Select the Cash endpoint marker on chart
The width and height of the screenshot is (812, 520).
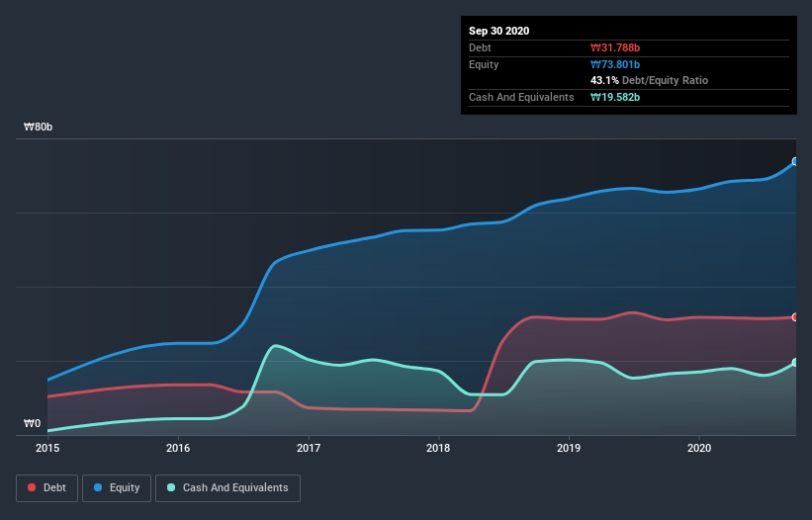pyautogui.click(x=795, y=362)
